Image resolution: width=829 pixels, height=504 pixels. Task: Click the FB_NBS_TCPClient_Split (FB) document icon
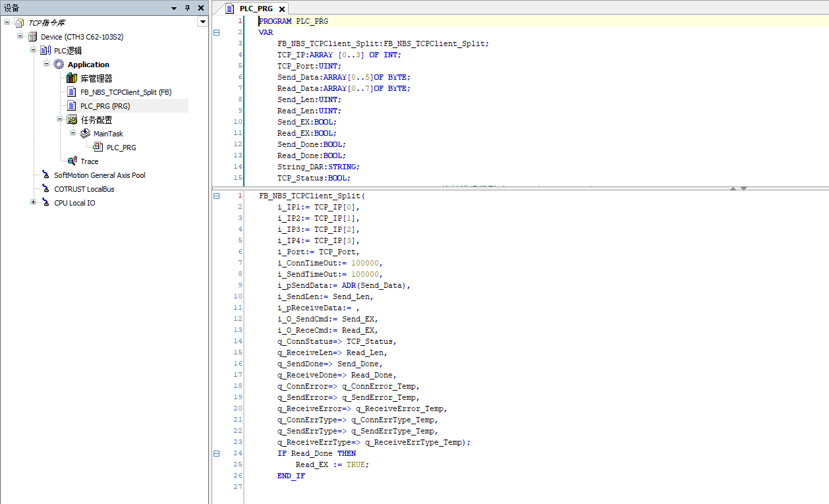click(x=72, y=92)
